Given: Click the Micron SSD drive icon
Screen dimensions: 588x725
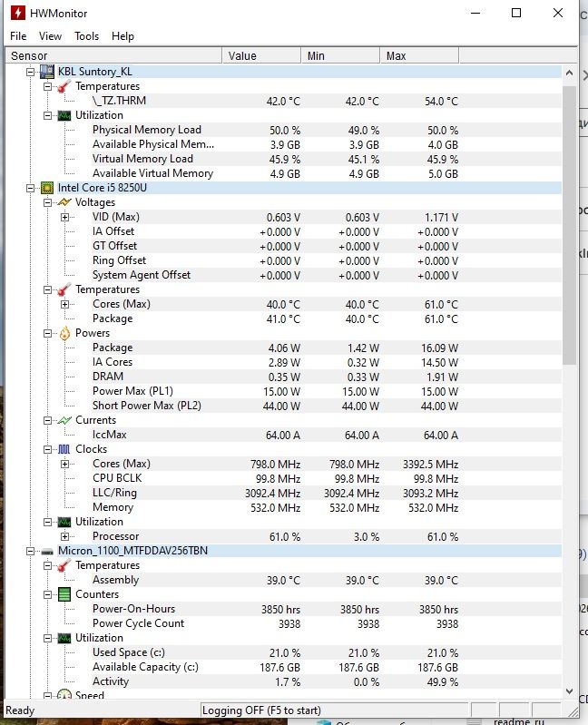Looking at the screenshot, I should (47, 551).
